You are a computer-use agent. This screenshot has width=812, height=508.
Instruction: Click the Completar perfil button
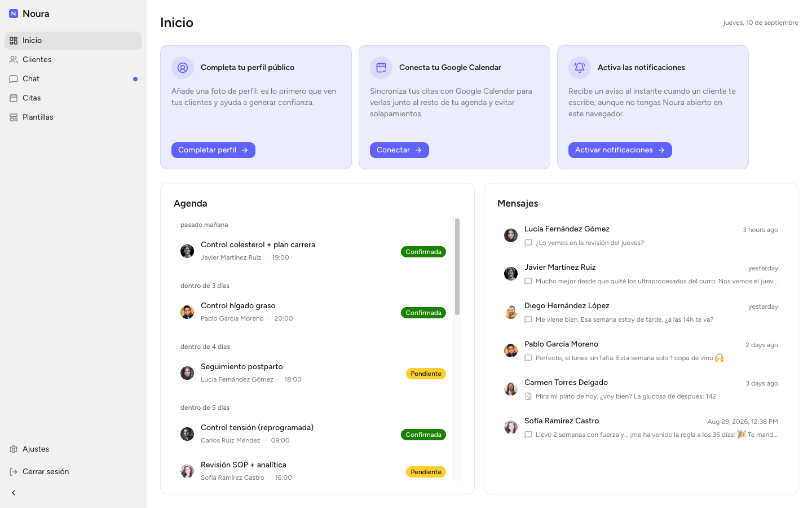click(213, 150)
